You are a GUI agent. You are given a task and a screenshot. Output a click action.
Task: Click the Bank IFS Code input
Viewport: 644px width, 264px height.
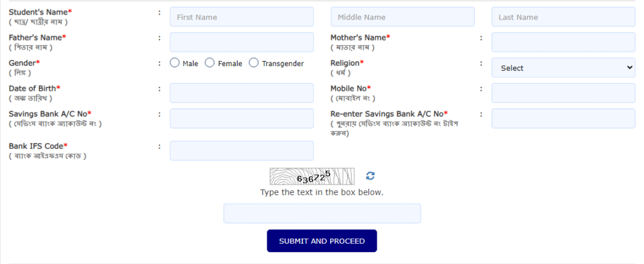241,151
